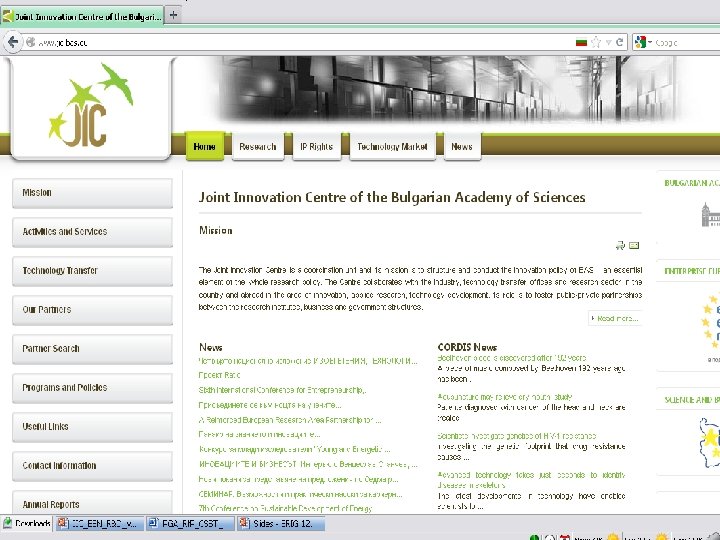
Task: Click the CORDIS News heading
Action: click(x=467, y=347)
